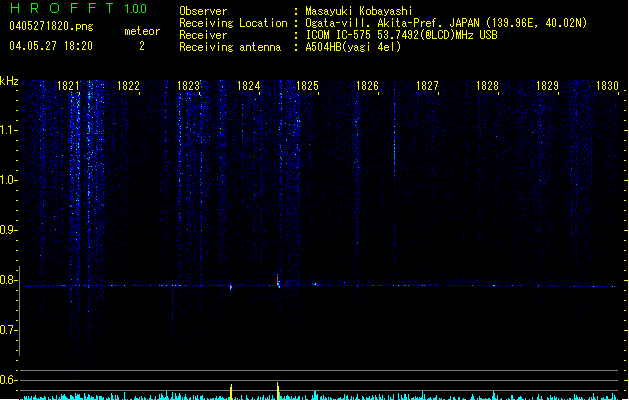
Task: Click the 0.8 kHz frequency label
Action: pos(8,280)
